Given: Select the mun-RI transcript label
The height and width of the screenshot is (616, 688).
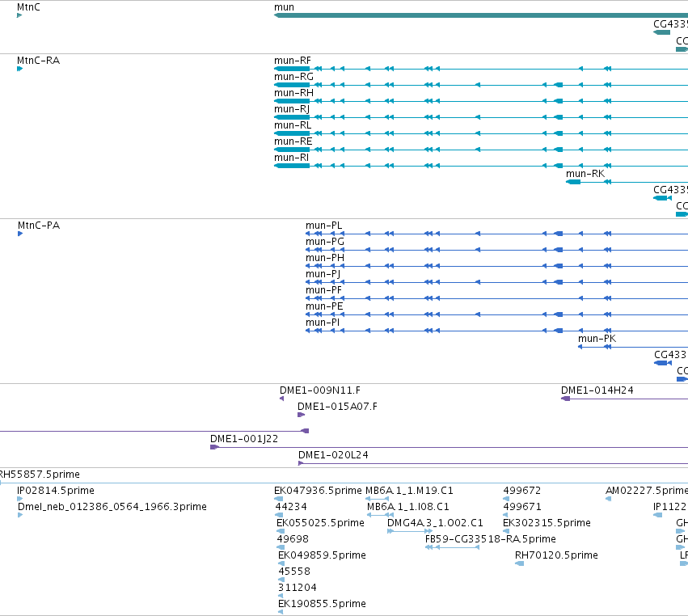Looking at the screenshot, I should point(291,158).
